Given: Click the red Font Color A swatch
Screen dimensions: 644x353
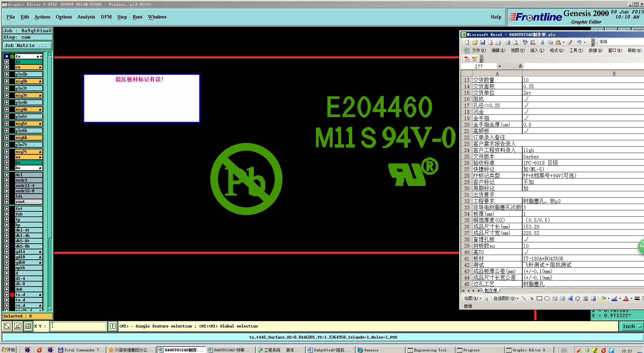Looking at the screenshot, I should click(x=626, y=298).
